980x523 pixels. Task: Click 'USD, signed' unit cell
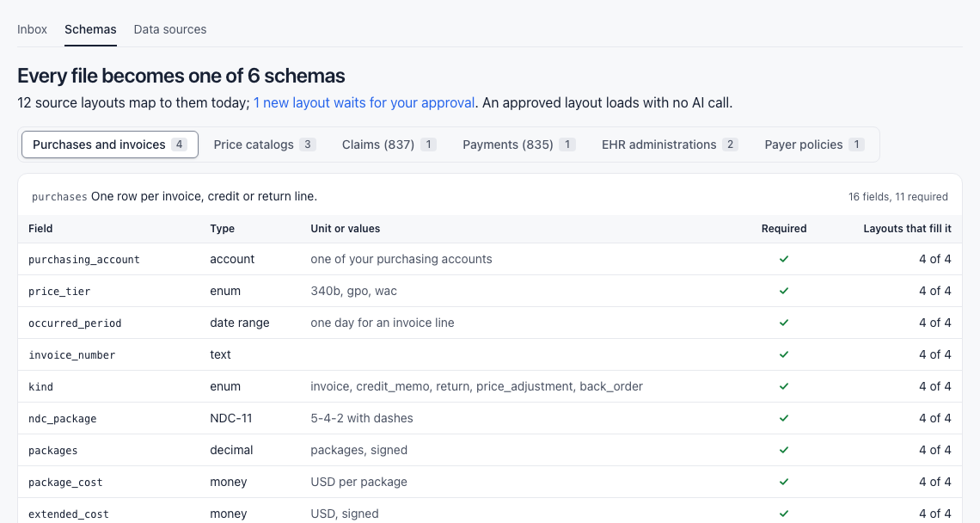[345, 514]
